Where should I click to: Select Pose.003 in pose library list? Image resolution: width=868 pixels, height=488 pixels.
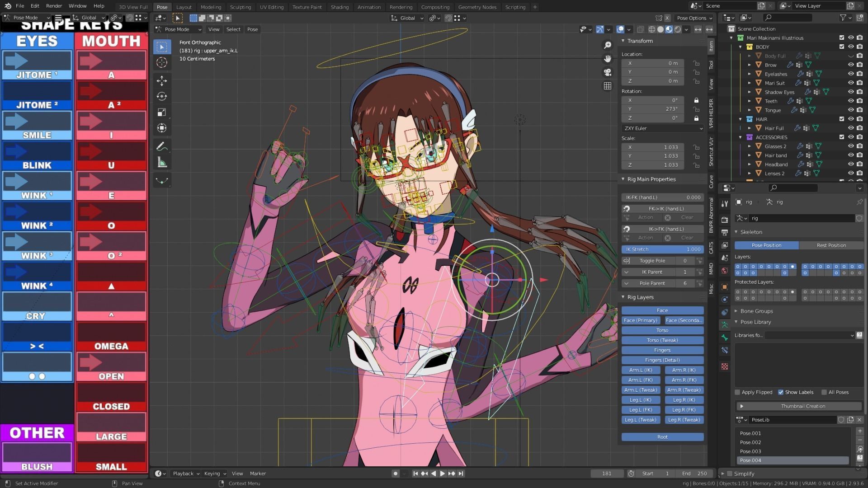(793, 451)
